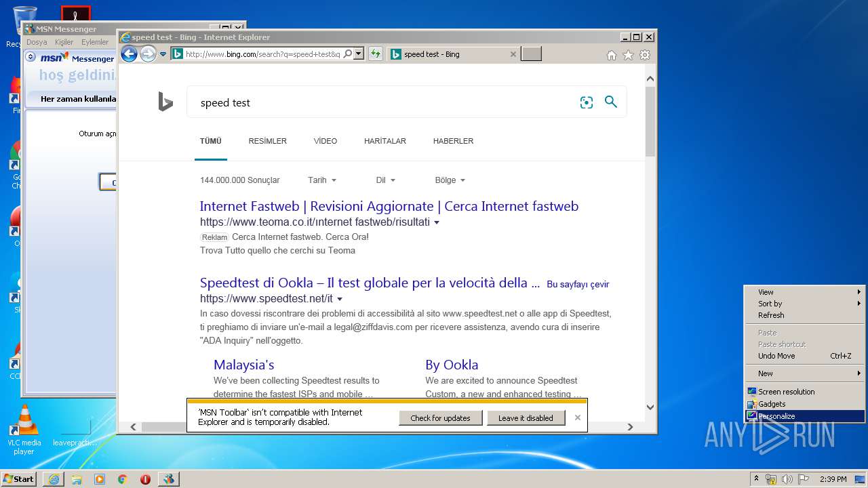Click the horizontal scrollbar right arrow
This screenshot has height=488, width=868.
point(630,427)
